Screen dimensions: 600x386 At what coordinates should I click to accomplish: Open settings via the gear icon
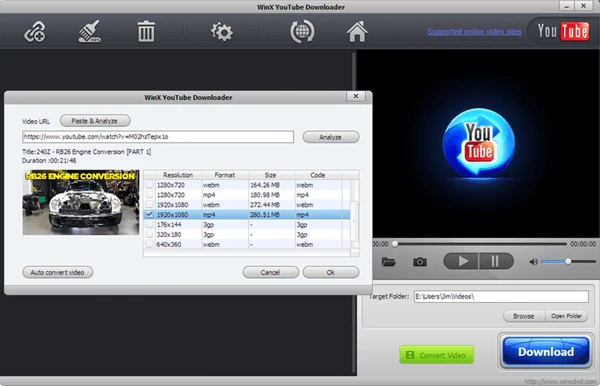click(x=222, y=32)
